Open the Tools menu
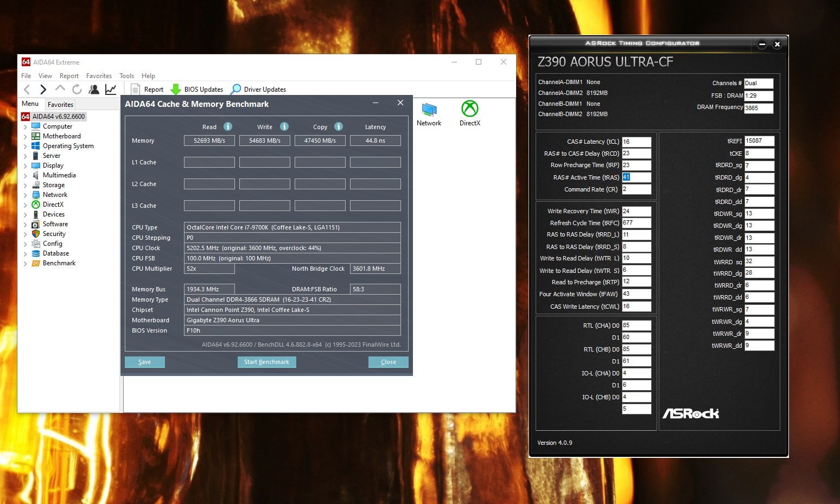 tap(126, 76)
